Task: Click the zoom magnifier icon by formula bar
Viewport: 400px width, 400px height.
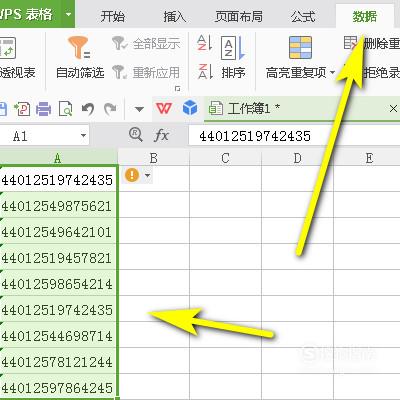Action: coord(136,135)
